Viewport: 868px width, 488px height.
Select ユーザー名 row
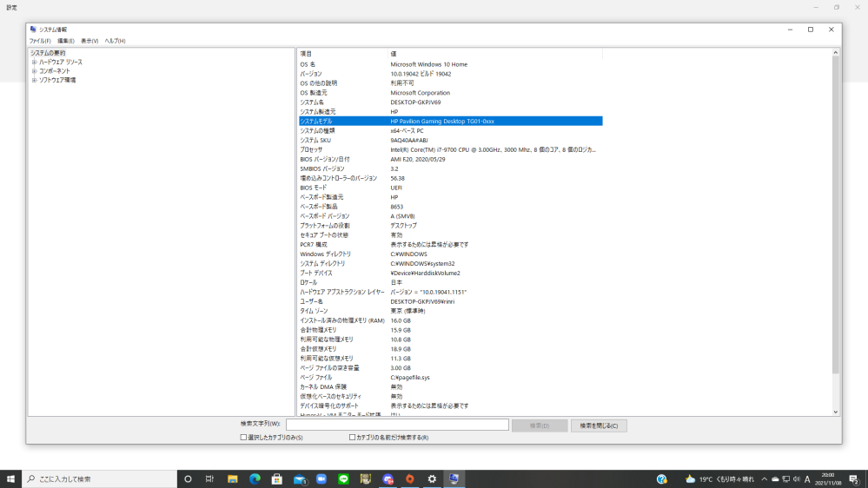(x=450, y=301)
